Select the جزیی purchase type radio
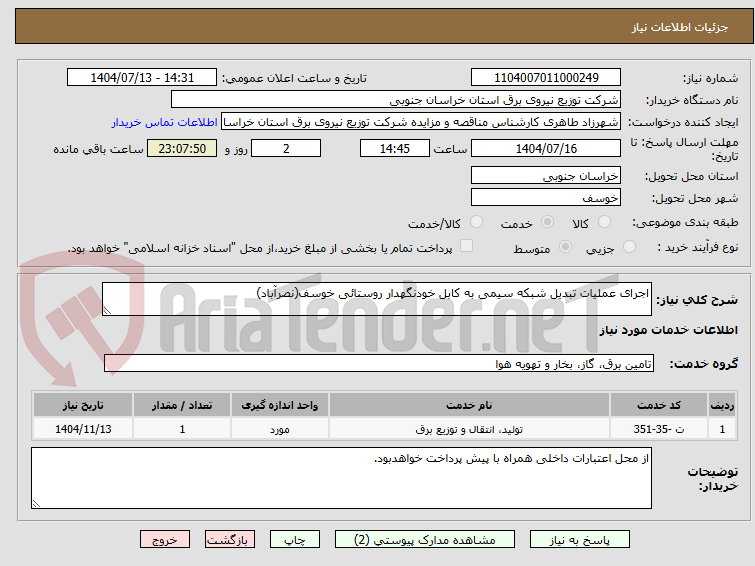The width and height of the screenshot is (755, 566). (x=629, y=247)
